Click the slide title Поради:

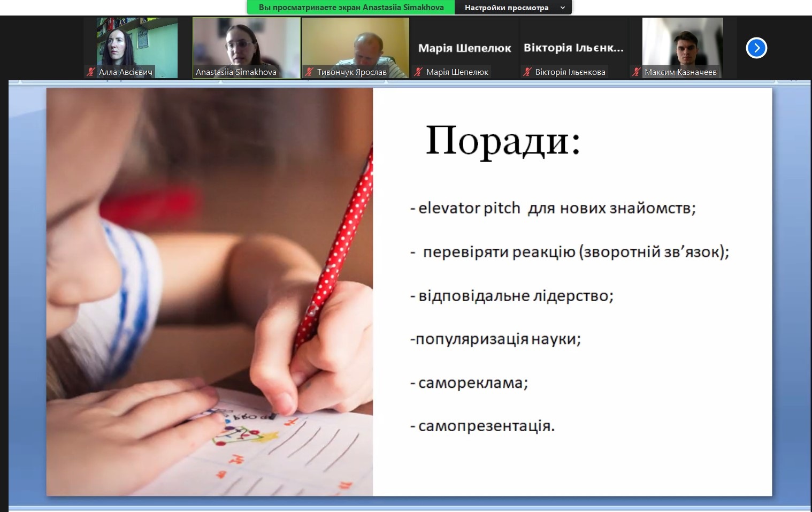[x=503, y=141]
